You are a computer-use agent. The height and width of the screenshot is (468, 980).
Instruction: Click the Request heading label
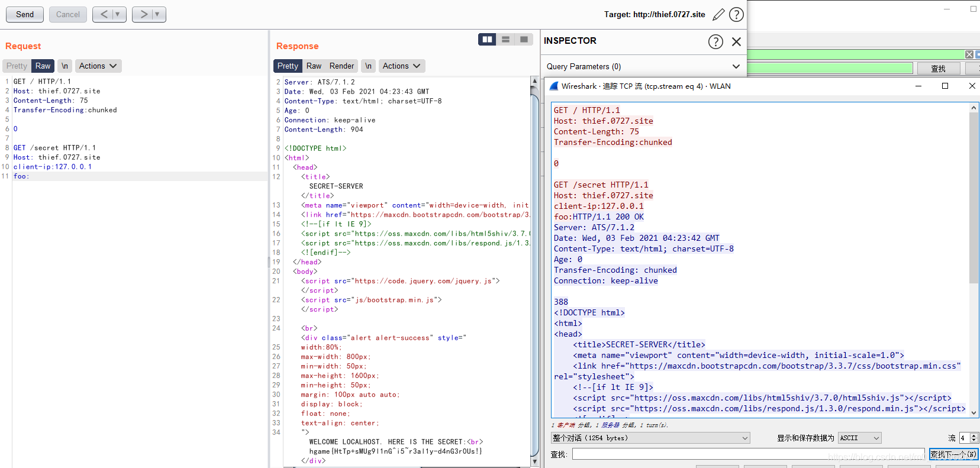(x=23, y=46)
